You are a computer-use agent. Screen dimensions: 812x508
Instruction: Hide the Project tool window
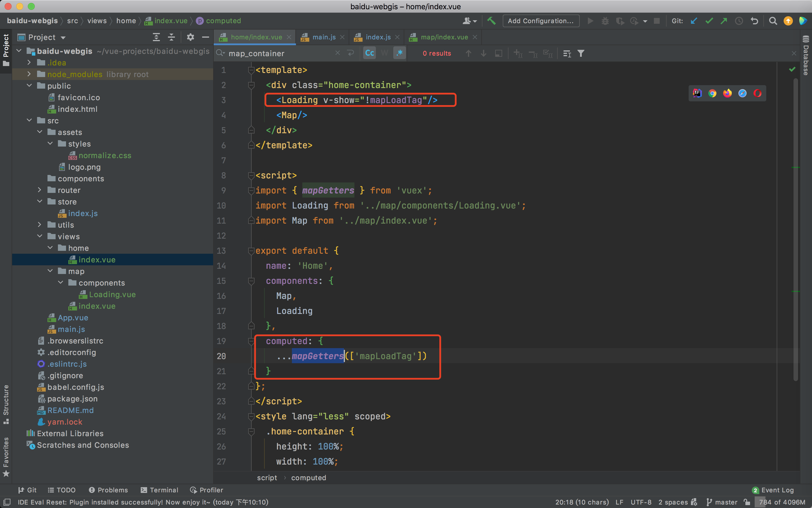pos(206,37)
